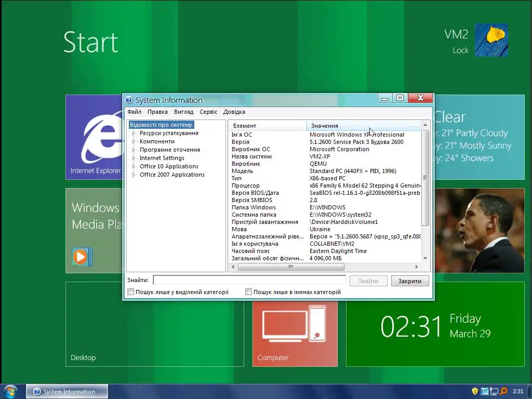Click the System Information title bar icon

point(129,100)
